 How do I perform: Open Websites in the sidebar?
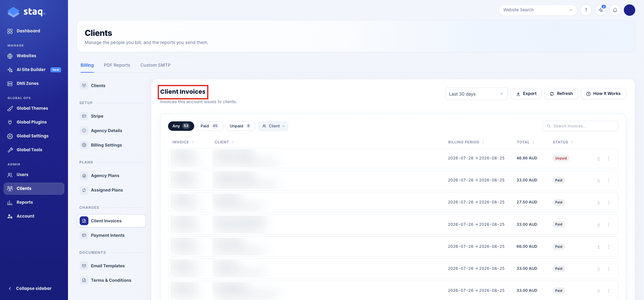point(34,56)
